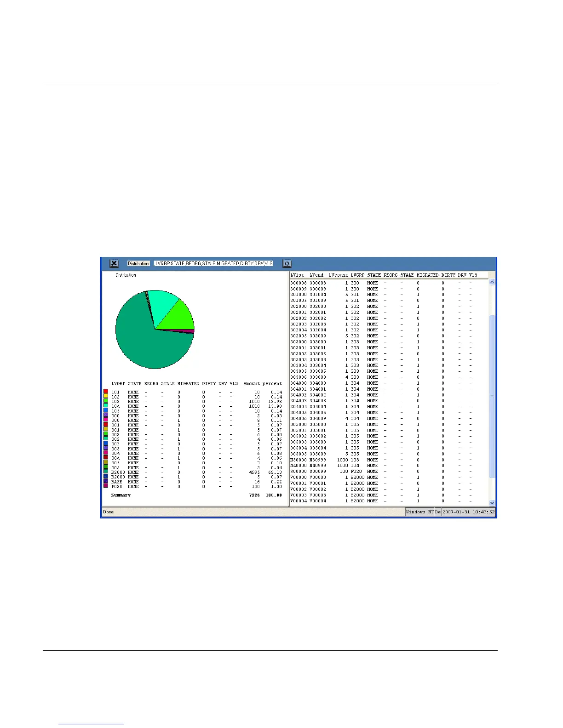Click the summary percent '100.00'
563x728 pixels.
(x=274, y=495)
